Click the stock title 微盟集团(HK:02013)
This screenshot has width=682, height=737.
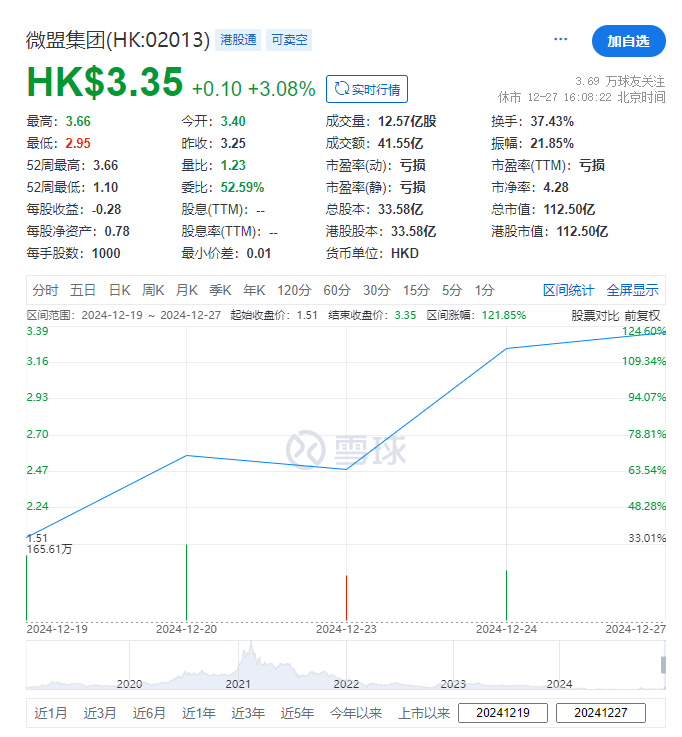[118, 40]
